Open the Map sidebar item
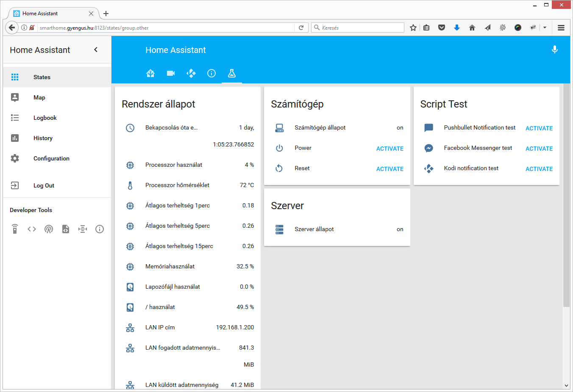Screen dimensions: 573x392 39,97
